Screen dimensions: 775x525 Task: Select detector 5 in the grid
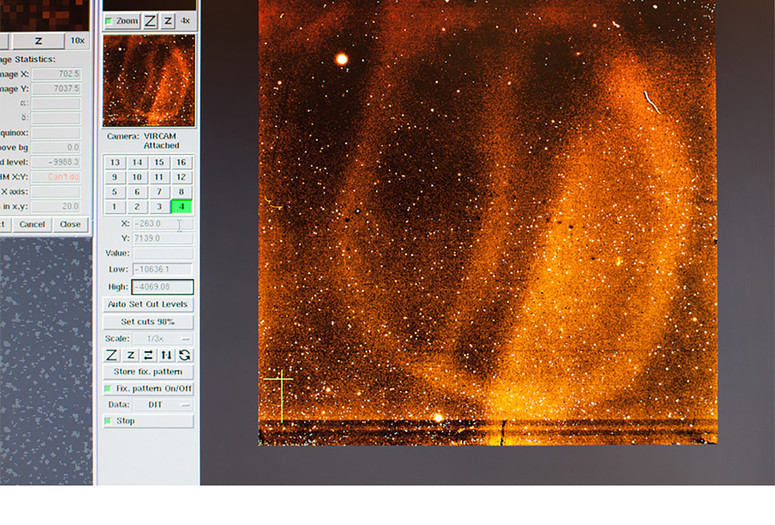[x=115, y=192]
